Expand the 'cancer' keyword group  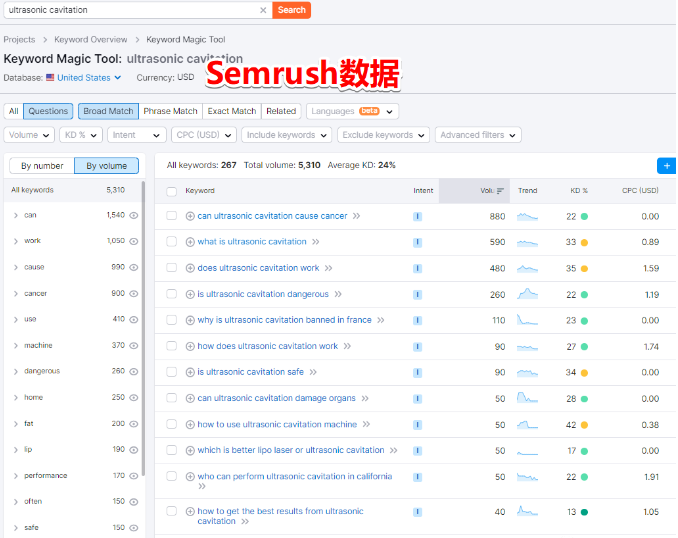[x=16, y=294]
